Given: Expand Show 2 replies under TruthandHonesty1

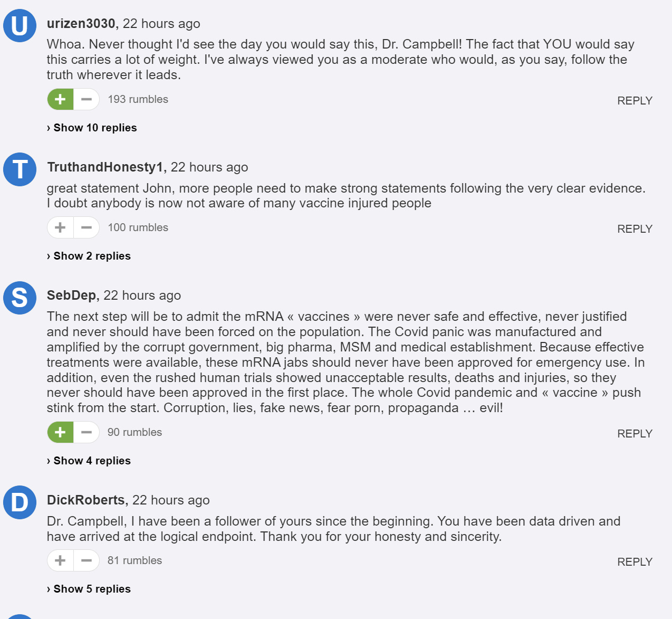Looking at the screenshot, I should point(89,256).
